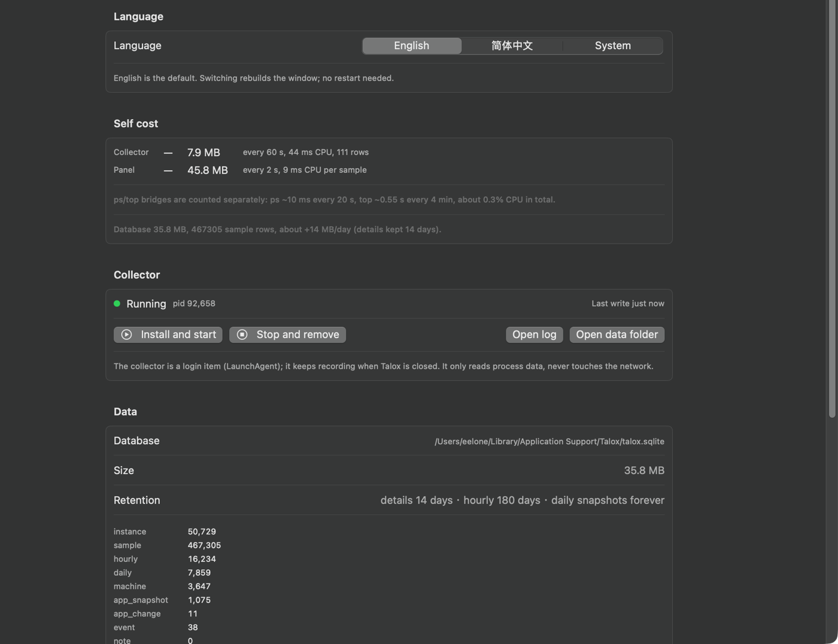Viewport: 838px width, 644px height.
Task: Open the collector log
Action: [x=535, y=335]
